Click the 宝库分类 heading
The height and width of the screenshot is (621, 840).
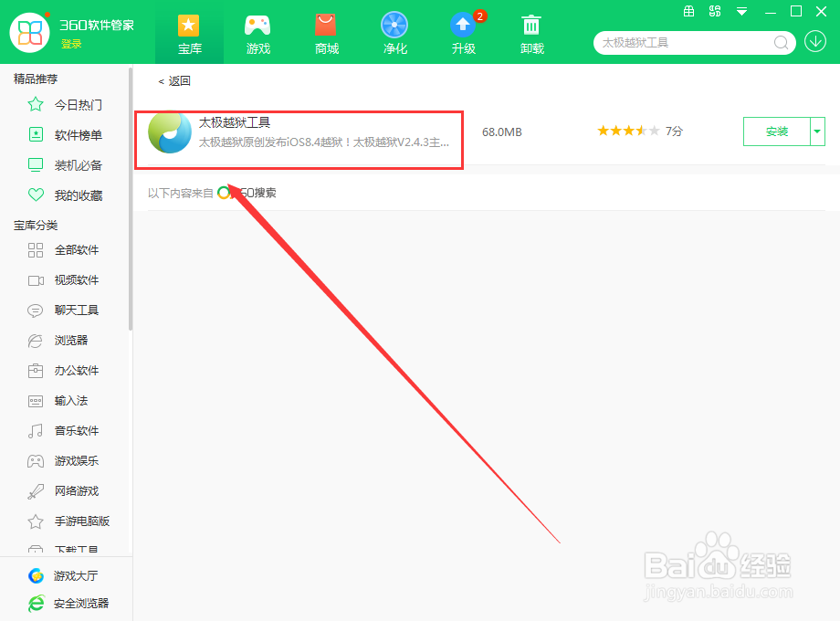[36, 225]
